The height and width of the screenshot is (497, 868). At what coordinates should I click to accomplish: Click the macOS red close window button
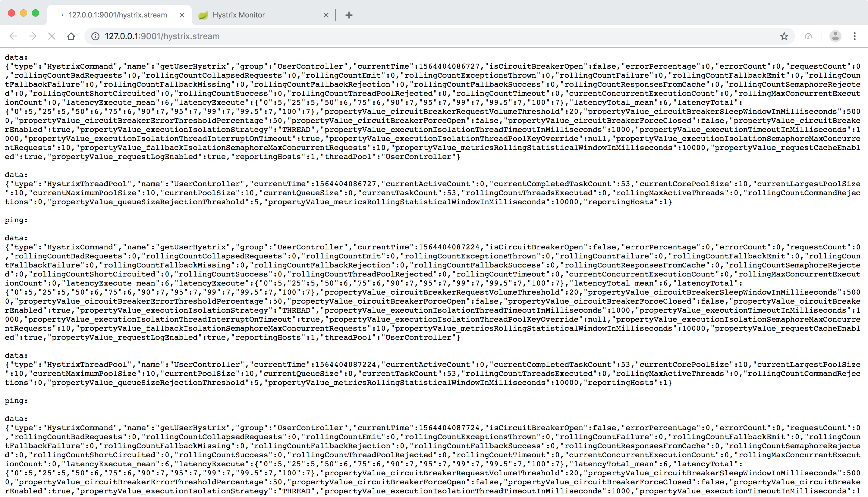11,13
